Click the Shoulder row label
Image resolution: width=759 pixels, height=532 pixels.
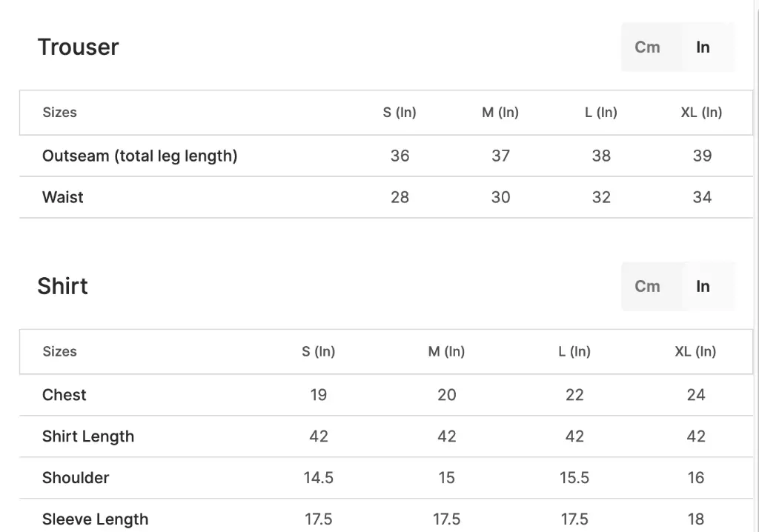click(76, 478)
